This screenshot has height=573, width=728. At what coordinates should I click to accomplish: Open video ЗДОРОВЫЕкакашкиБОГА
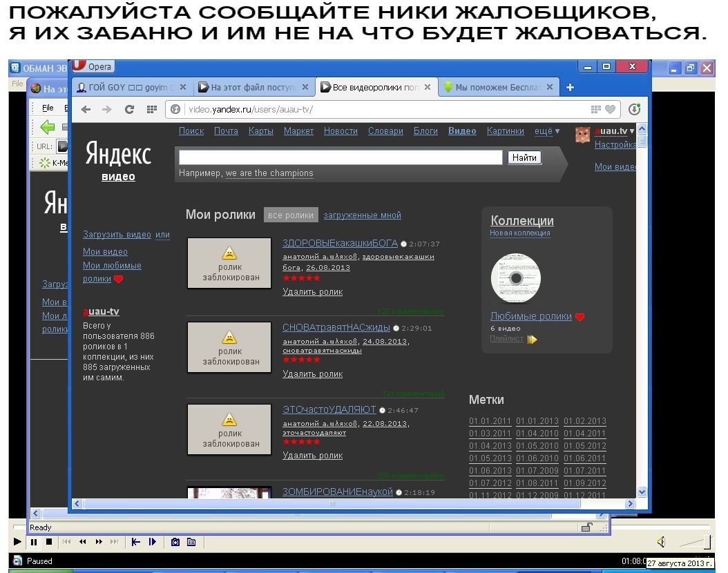(341, 243)
